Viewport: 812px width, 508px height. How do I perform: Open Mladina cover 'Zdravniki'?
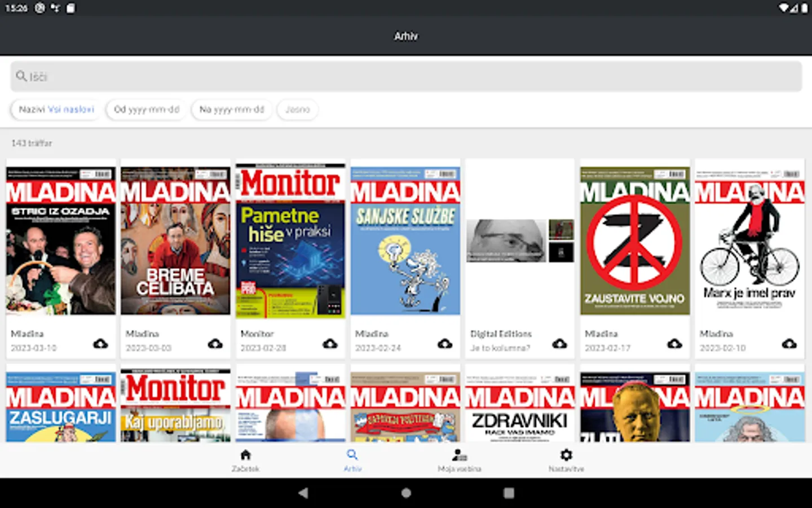tap(520, 406)
